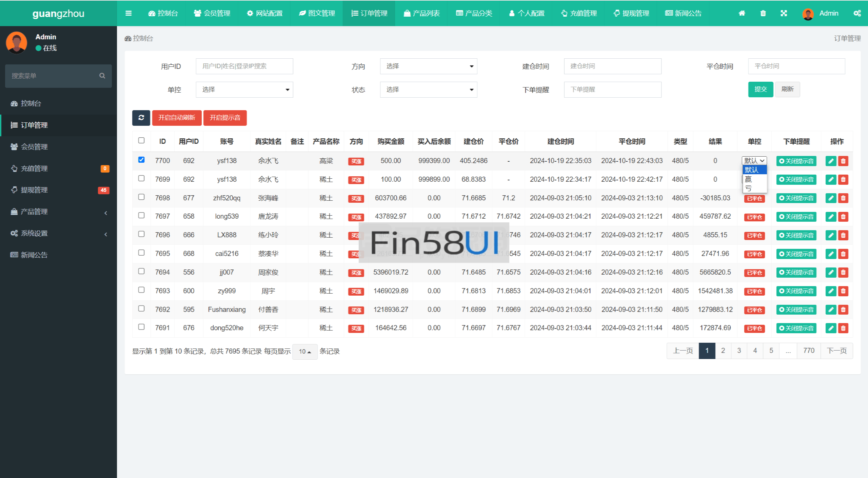Click search icon in sidebar menu search
Screen dimensions: 868x478
coord(102,76)
